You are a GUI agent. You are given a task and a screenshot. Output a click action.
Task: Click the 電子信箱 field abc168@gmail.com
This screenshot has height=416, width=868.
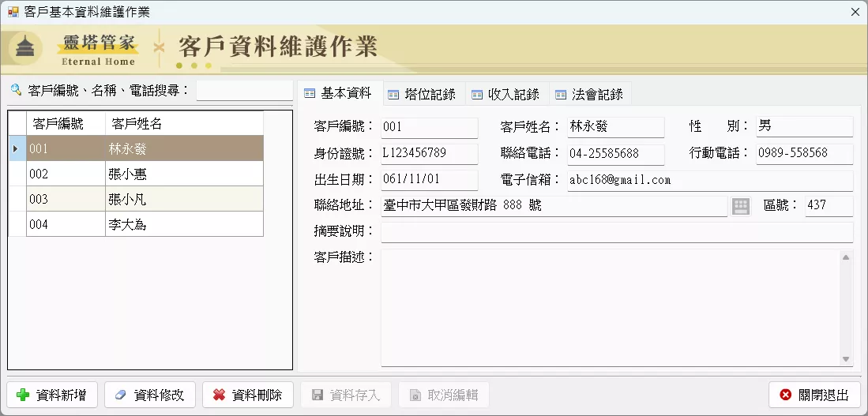tap(710, 181)
